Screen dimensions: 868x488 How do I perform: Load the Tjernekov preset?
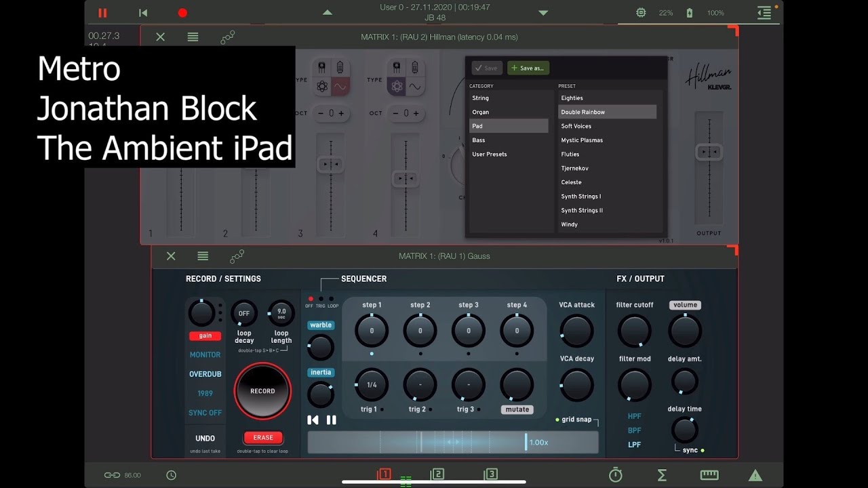(607, 168)
